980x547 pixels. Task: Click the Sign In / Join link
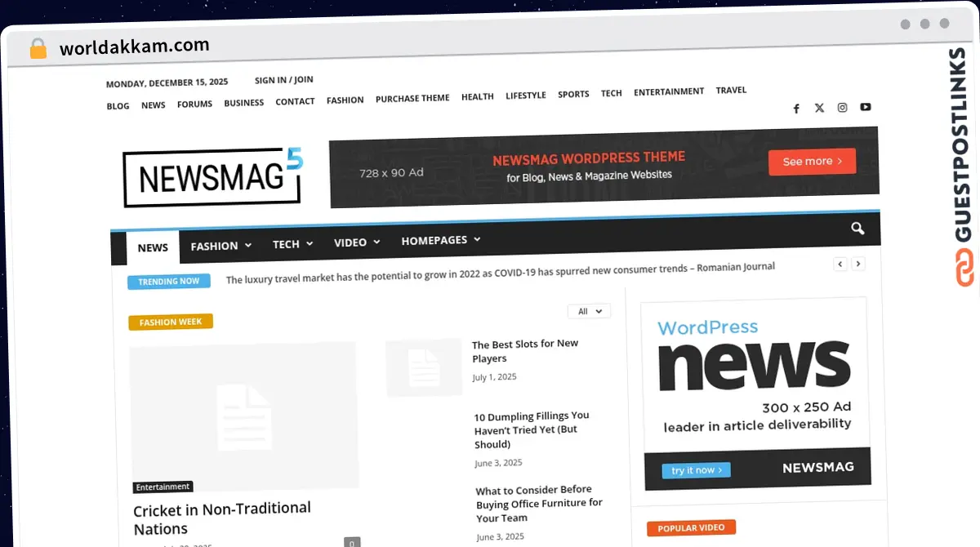(283, 80)
